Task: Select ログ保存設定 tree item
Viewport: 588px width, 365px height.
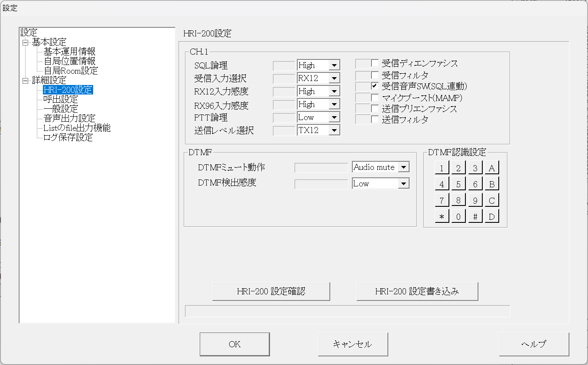Action: pyautogui.click(x=68, y=137)
